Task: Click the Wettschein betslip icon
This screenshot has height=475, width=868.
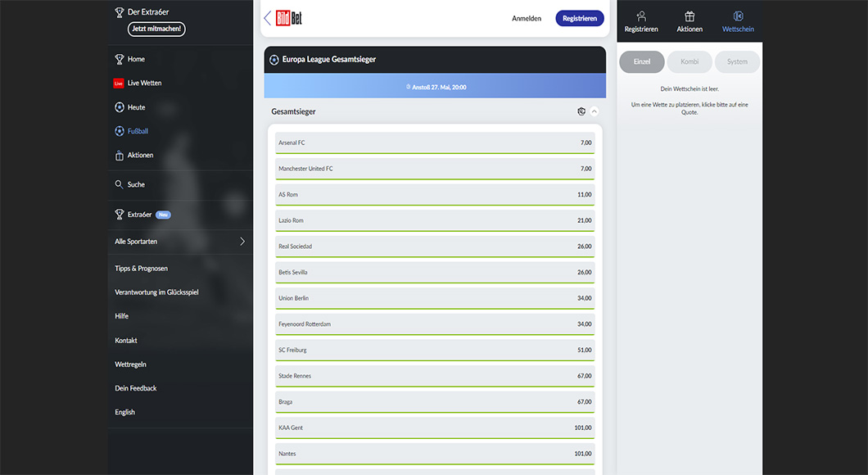Action: tap(738, 16)
